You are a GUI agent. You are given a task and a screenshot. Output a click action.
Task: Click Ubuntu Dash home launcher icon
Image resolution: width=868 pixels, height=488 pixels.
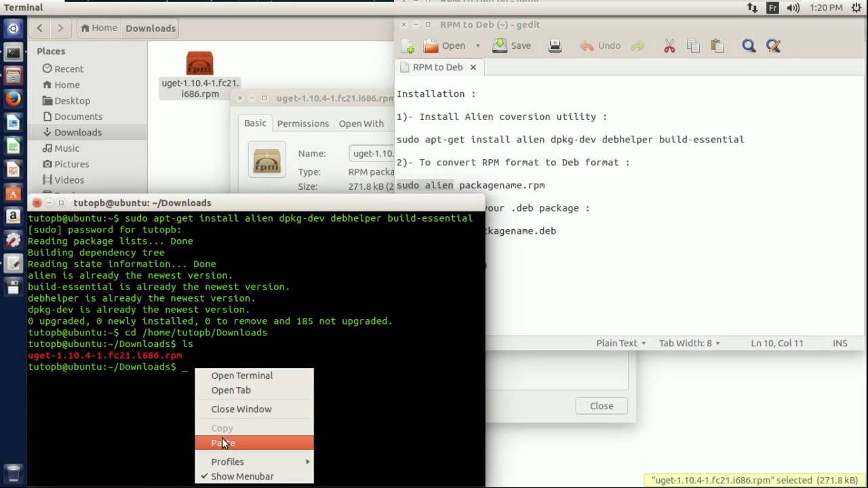point(14,28)
